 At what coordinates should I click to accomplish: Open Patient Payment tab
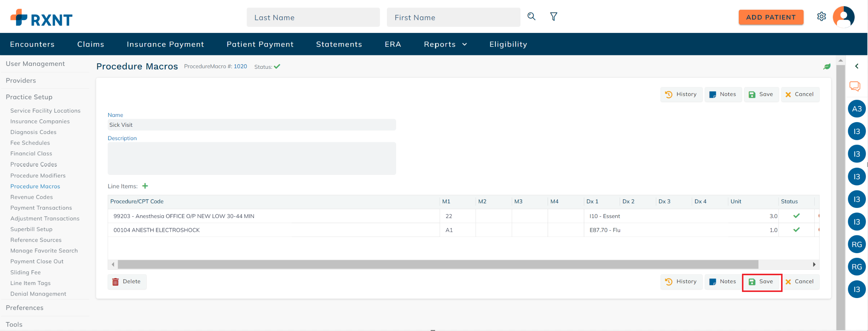(260, 44)
